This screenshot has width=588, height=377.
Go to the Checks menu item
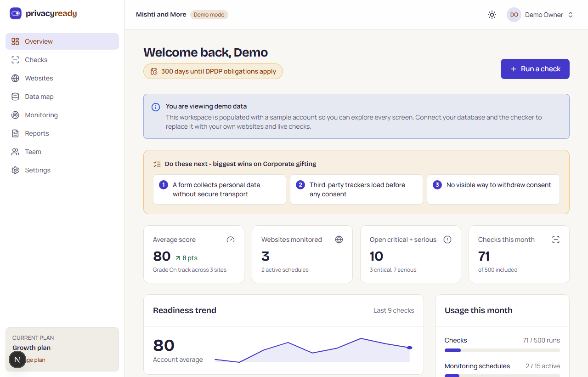point(62,60)
